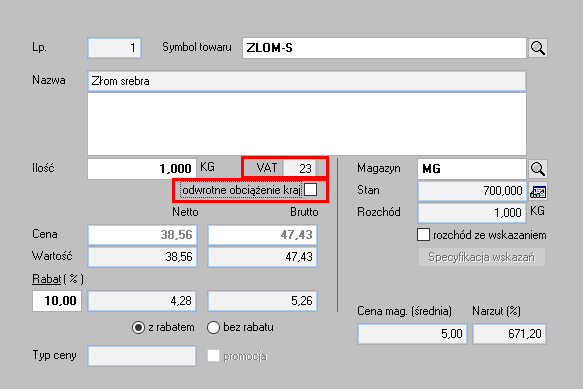583x389 pixels.
Task: Open Magazyn warehouse search magnifier
Action: 538,169
